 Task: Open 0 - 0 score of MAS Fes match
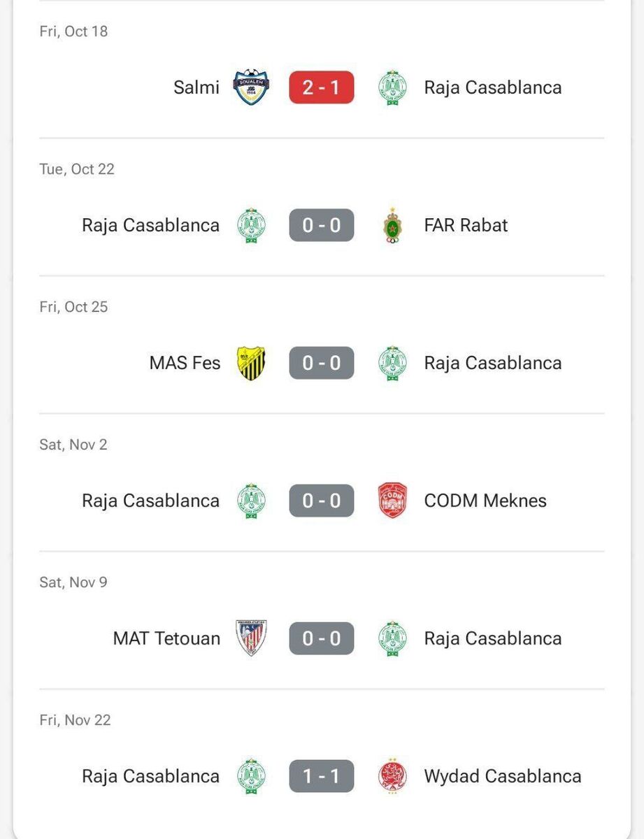(x=322, y=363)
